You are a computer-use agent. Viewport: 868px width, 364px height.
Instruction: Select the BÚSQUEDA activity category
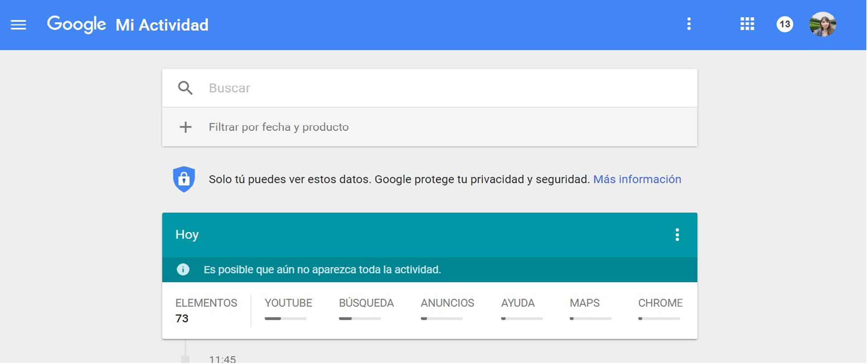pyautogui.click(x=366, y=303)
